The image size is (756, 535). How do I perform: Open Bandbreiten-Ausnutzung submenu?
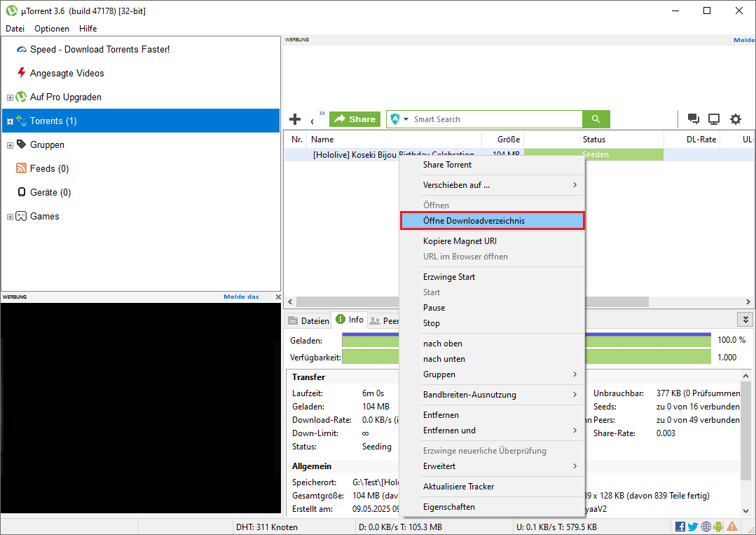493,394
